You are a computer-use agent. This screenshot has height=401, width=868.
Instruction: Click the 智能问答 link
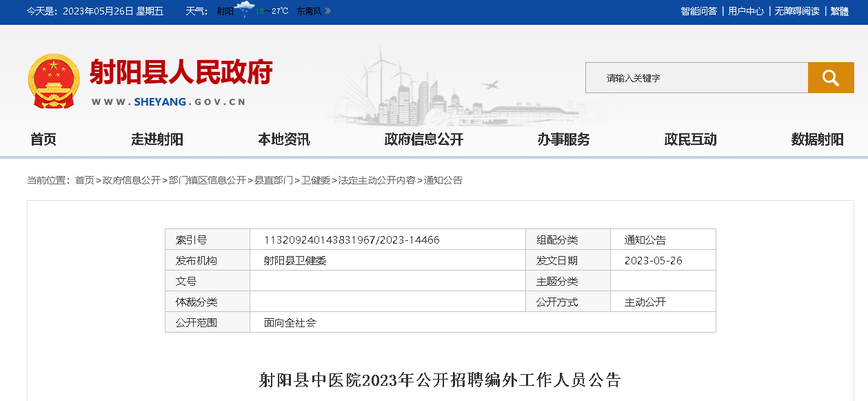(x=699, y=11)
